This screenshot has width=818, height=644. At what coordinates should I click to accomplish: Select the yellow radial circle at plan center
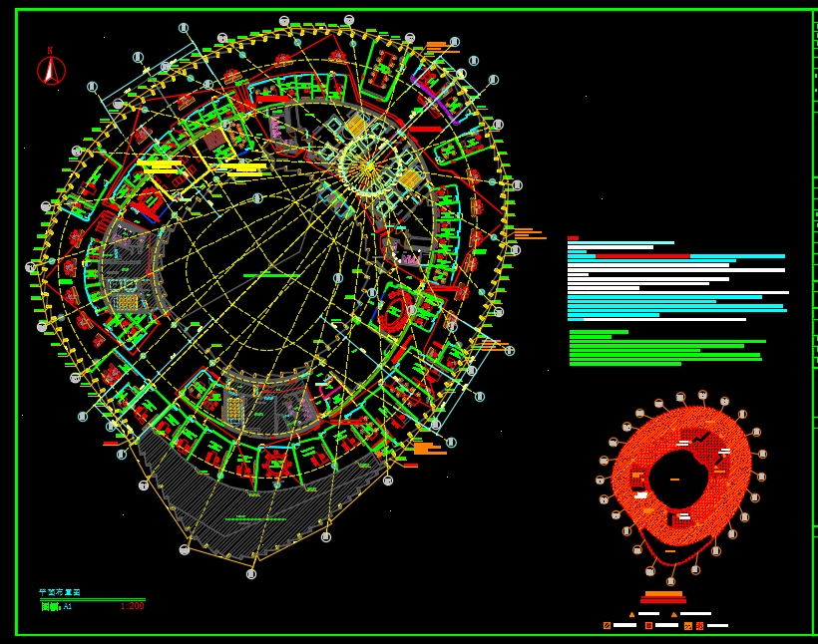[369, 165]
